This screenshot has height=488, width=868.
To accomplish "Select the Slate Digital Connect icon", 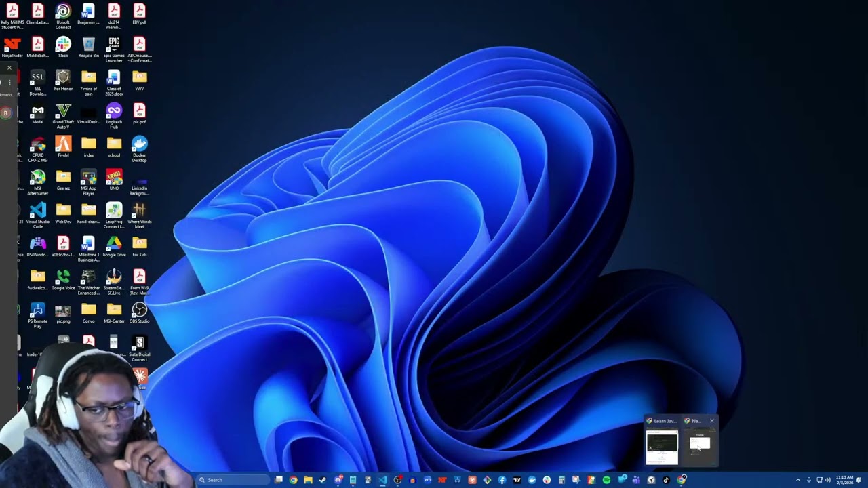I will click(x=139, y=349).
